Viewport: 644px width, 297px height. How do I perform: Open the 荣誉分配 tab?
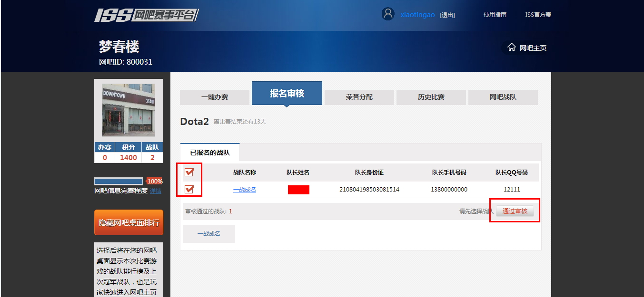point(359,97)
